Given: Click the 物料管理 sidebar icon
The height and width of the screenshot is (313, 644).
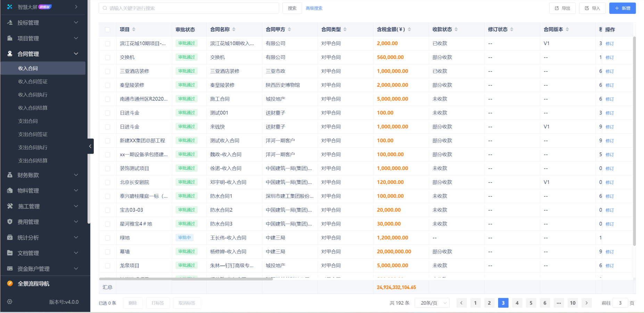Looking at the screenshot, I should coord(9,190).
